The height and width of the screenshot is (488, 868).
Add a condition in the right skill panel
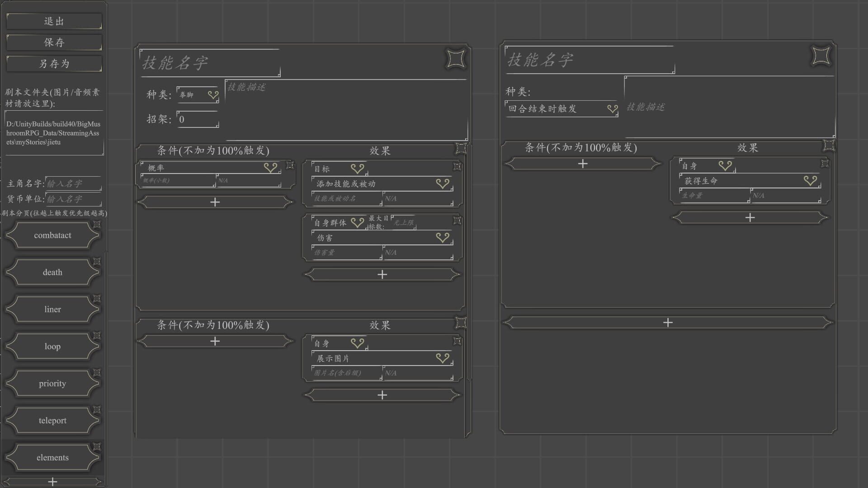(583, 164)
